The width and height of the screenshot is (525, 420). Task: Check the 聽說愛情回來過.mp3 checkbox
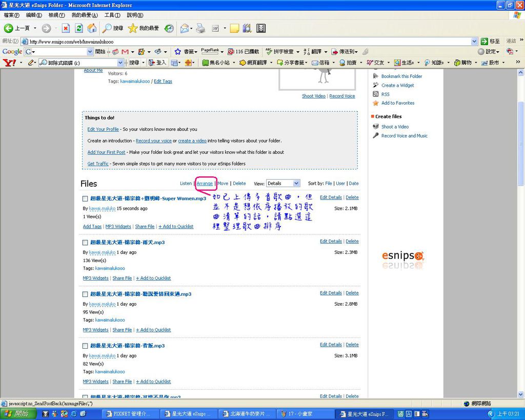85,294
